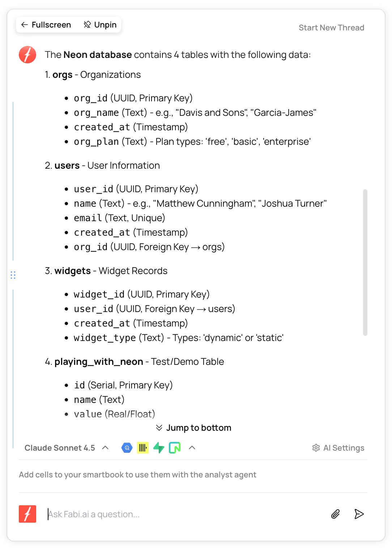Click the Supabase lightning bolt icon
This screenshot has width=392, height=548.
click(x=159, y=448)
